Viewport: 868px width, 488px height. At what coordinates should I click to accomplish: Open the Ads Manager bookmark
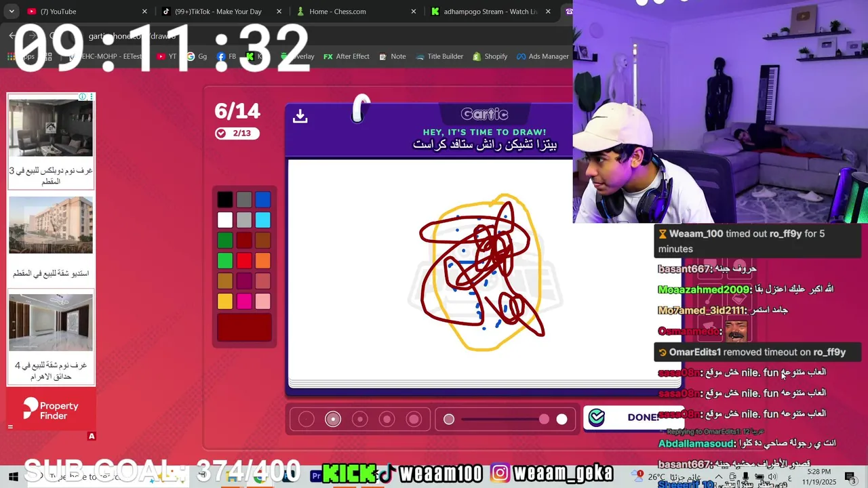coord(542,56)
